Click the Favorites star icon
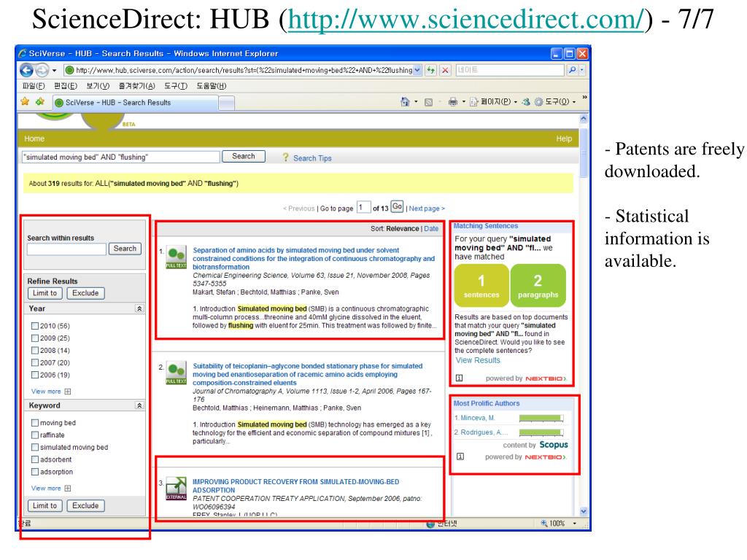Image resolution: width=747 pixels, height=560 pixels. click(26, 101)
